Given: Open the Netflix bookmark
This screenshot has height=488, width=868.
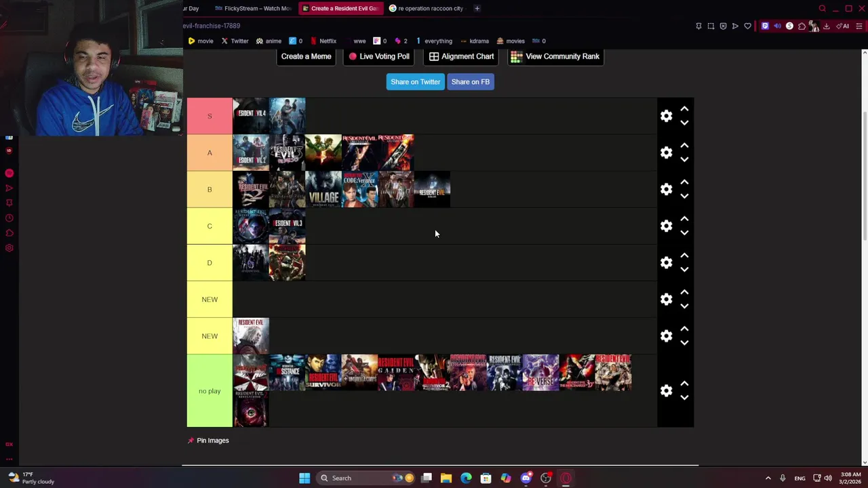Looking at the screenshot, I should coord(323,41).
